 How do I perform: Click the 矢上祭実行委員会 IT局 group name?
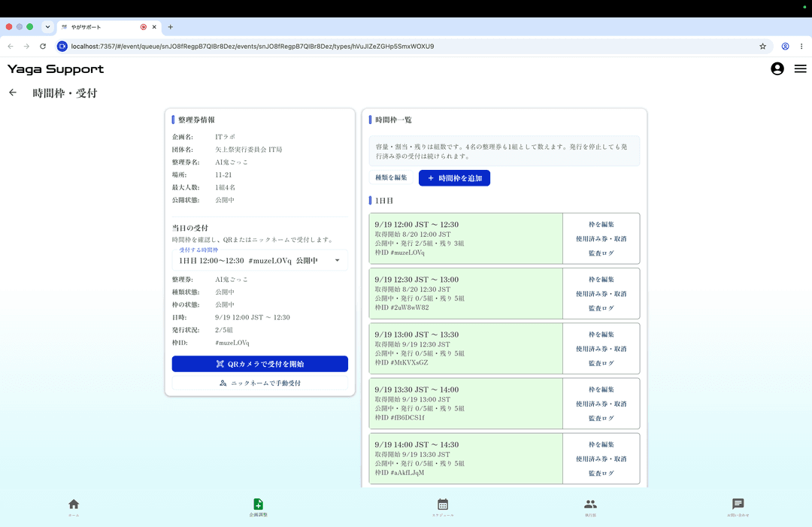pos(249,150)
